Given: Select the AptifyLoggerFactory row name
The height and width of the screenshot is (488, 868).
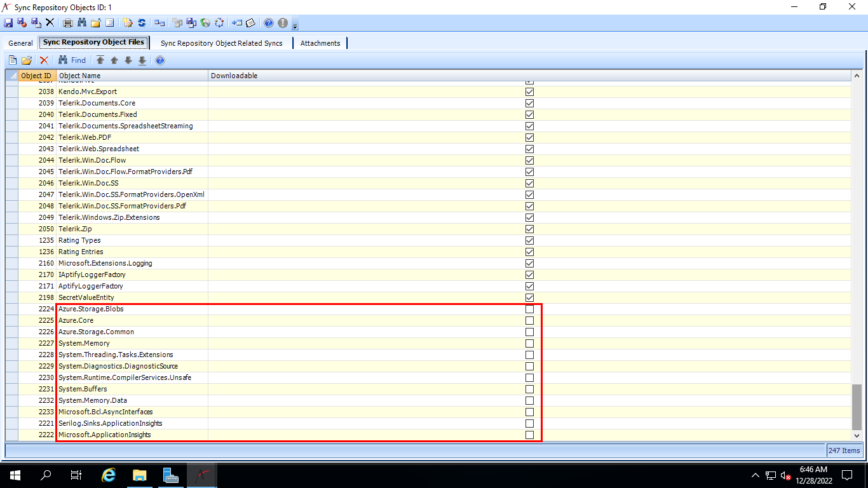Looking at the screenshot, I should (x=91, y=286).
